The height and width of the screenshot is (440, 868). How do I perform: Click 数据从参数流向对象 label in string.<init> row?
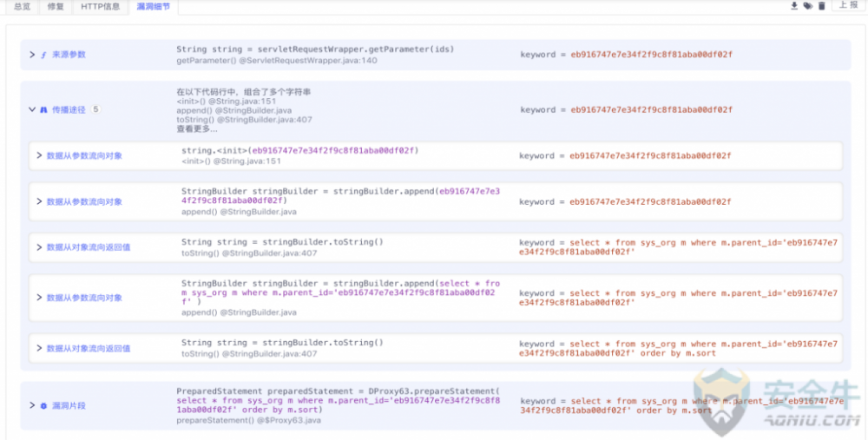click(84, 155)
